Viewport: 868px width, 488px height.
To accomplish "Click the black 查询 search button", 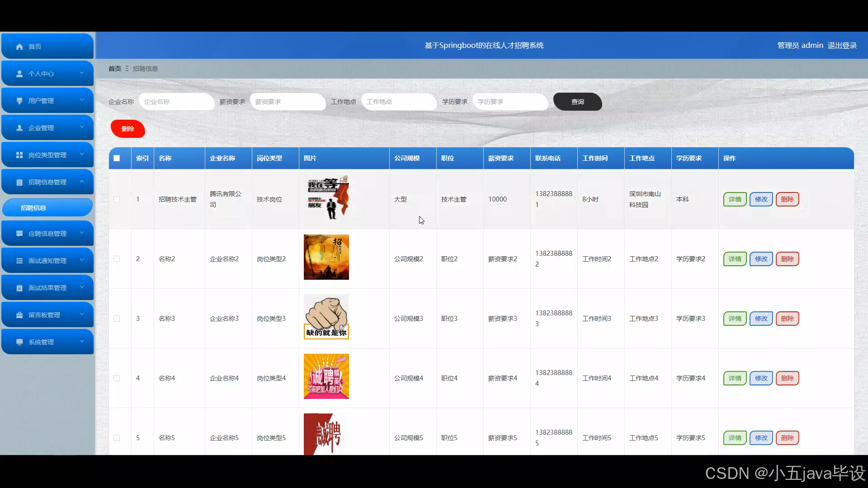I will tap(577, 102).
